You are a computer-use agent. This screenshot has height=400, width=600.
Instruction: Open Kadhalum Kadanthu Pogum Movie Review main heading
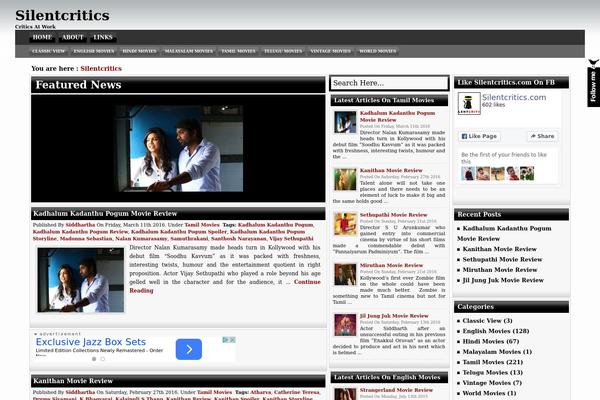click(105, 214)
